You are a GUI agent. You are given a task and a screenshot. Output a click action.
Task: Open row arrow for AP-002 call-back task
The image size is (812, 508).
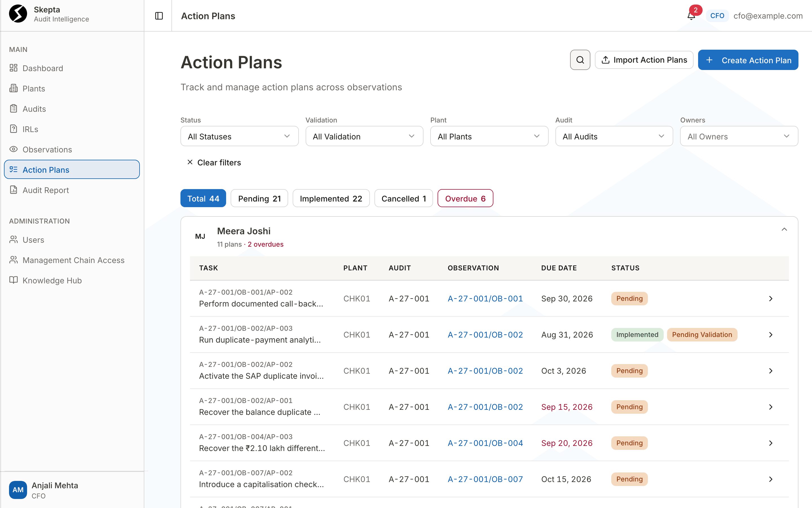pos(770,298)
